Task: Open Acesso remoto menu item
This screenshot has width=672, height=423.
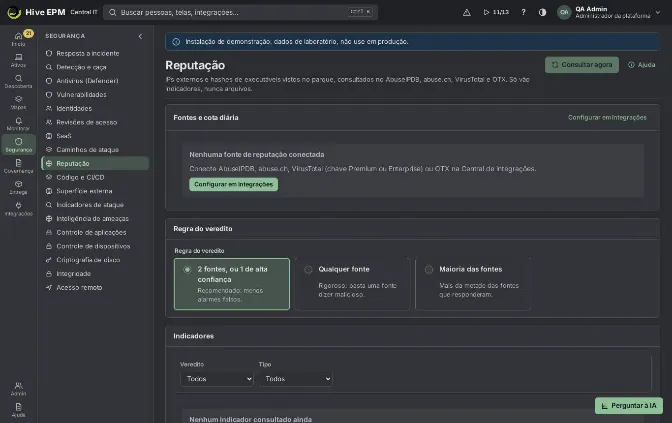Action: click(95, 288)
